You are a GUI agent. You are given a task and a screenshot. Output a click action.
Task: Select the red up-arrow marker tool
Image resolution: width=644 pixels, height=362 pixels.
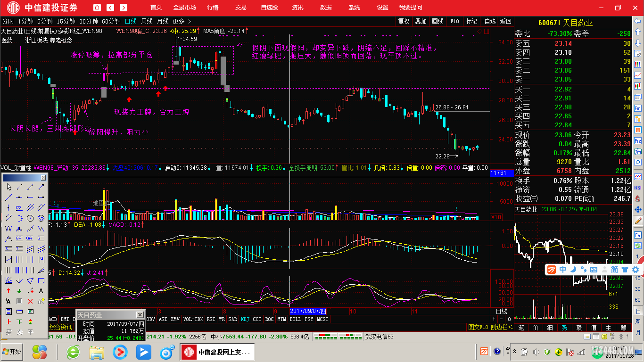tap(9, 290)
